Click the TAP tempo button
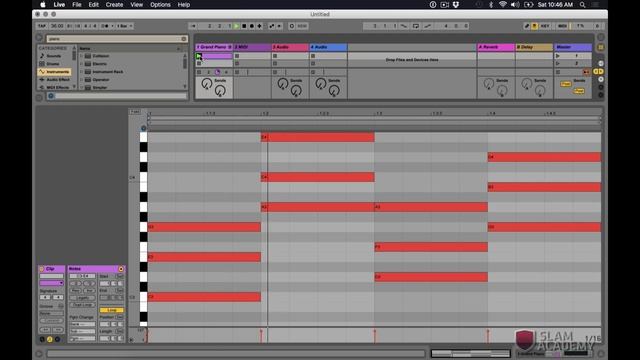 click(42, 26)
